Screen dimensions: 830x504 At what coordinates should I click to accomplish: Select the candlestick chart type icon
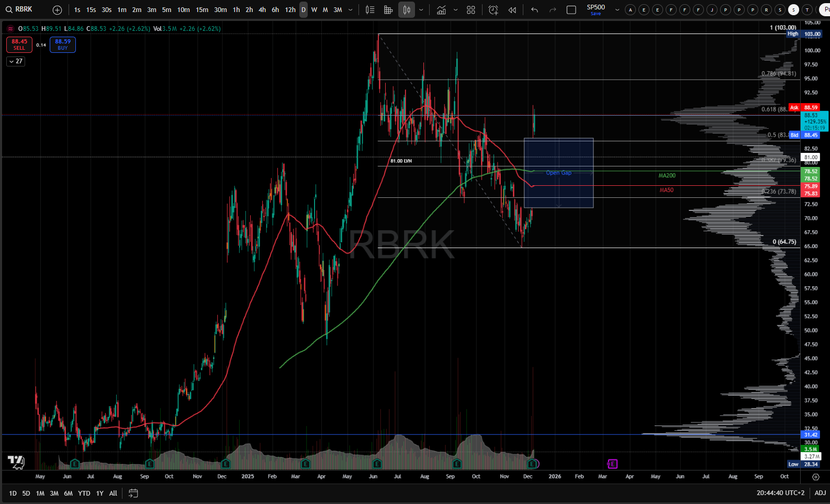407,10
